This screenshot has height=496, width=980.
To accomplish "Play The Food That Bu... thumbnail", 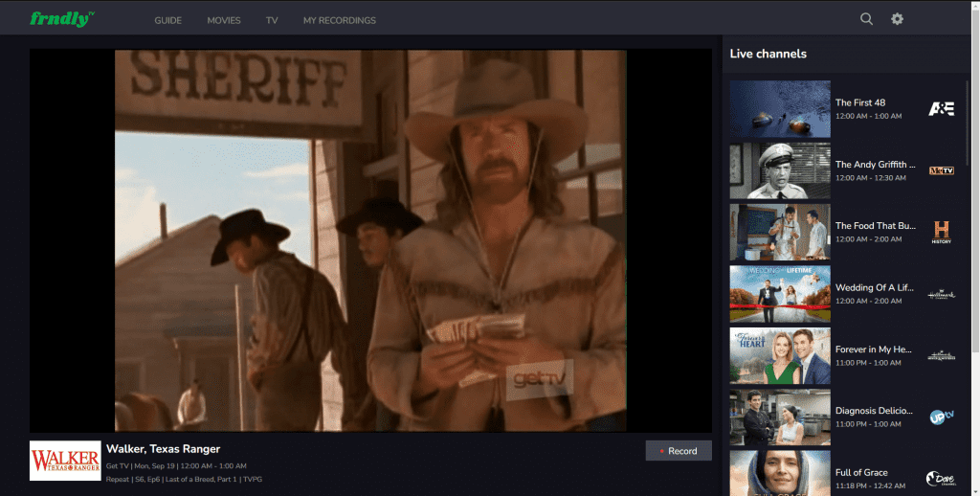I will click(x=780, y=232).
